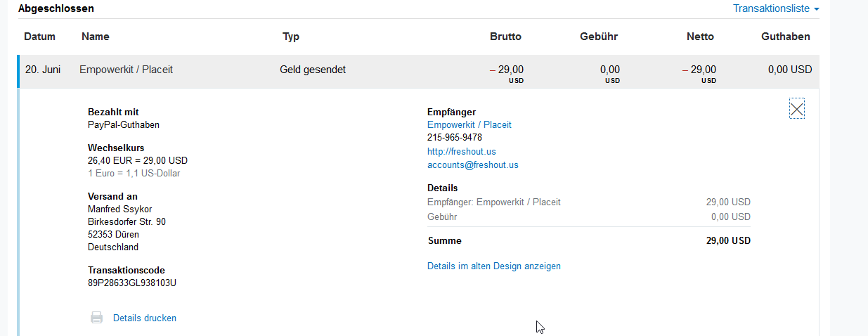Click the transaction code 89P28633GL938103U
868x336 pixels.
[x=132, y=283]
